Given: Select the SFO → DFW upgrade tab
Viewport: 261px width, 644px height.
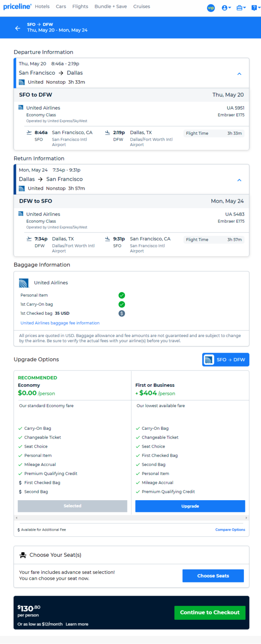Looking at the screenshot, I should tap(226, 360).
